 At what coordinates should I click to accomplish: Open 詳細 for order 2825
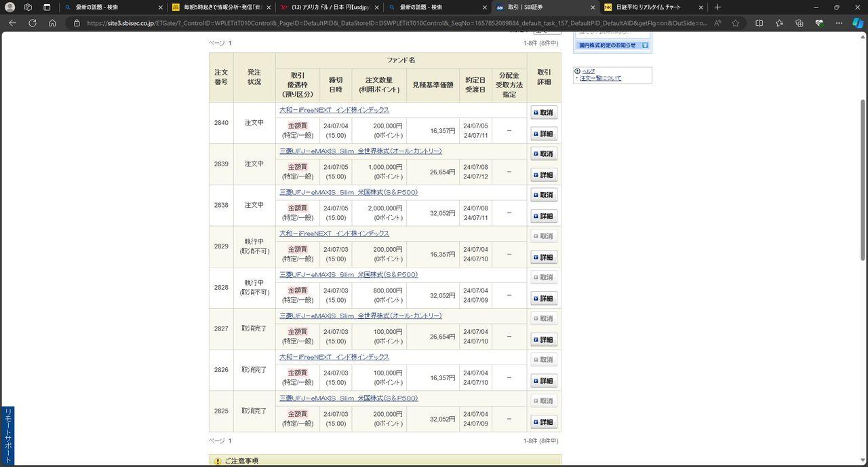pos(543,422)
